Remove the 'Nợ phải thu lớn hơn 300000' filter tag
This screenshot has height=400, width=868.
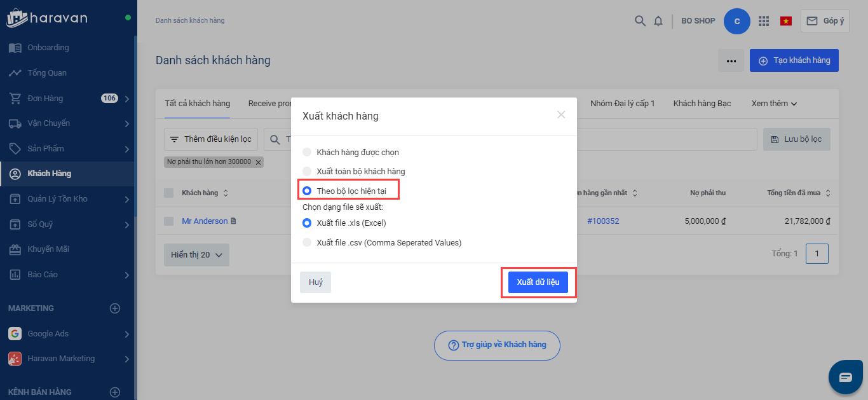[x=258, y=162]
